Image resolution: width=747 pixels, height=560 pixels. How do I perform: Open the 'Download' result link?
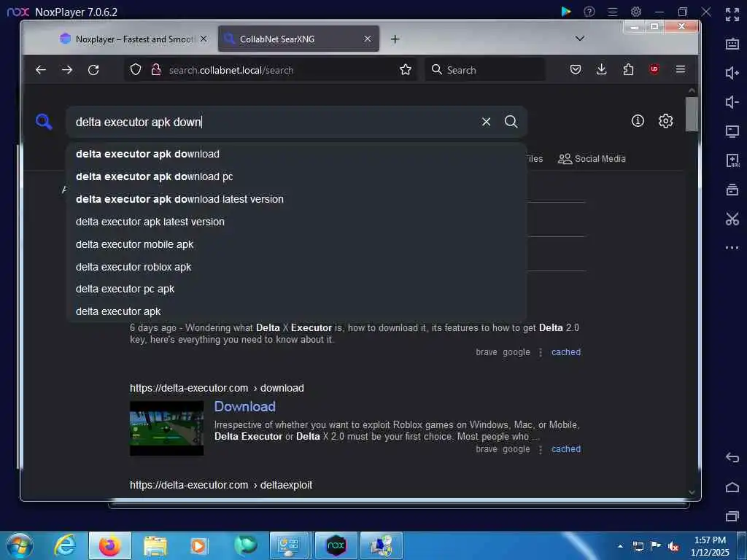click(x=244, y=406)
